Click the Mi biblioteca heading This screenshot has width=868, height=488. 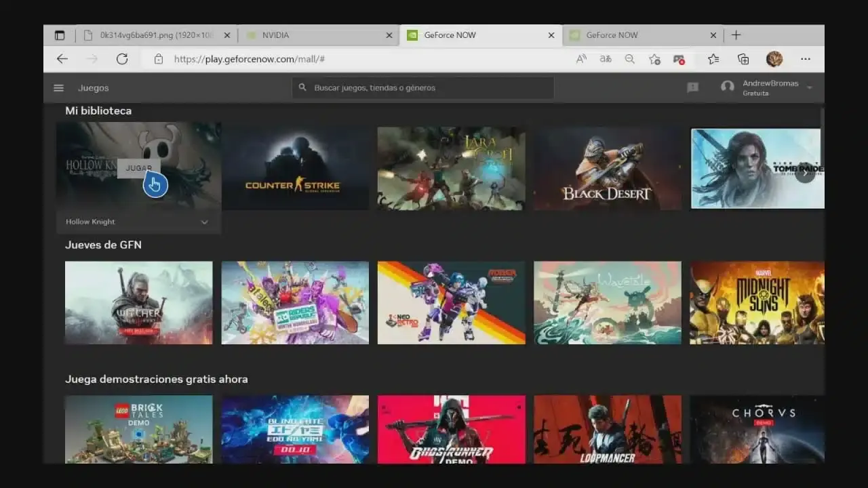click(x=98, y=110)
